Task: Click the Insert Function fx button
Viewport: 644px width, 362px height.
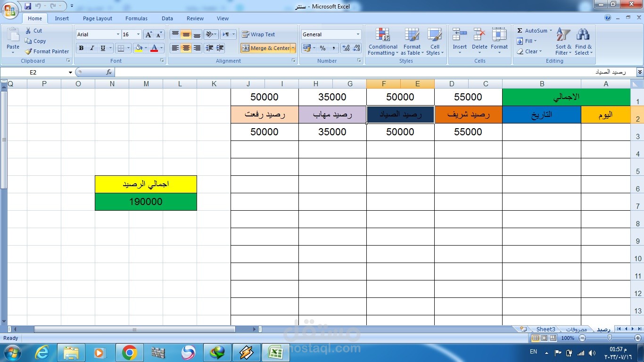Action: point(109,72)
